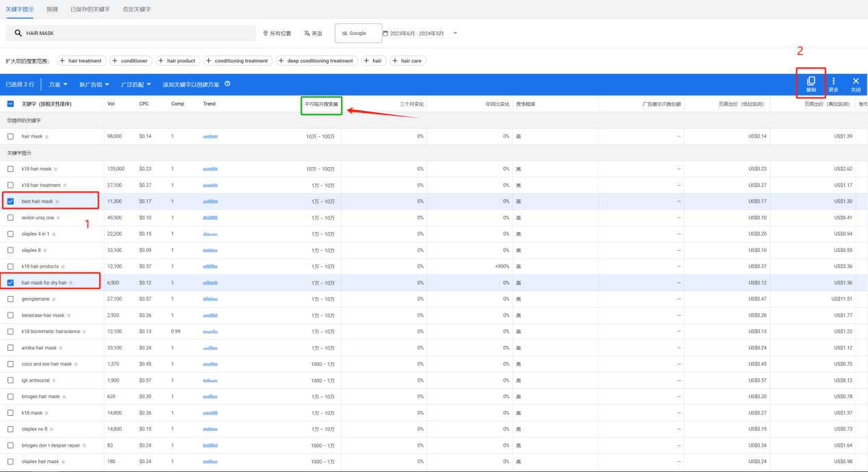Open the 否定关键字 tab
The image size is (868, 472).
point(137,10)
